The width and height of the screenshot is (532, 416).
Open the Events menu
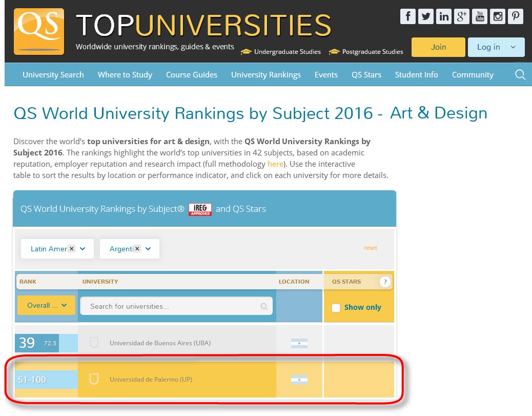tap(326, 75)
